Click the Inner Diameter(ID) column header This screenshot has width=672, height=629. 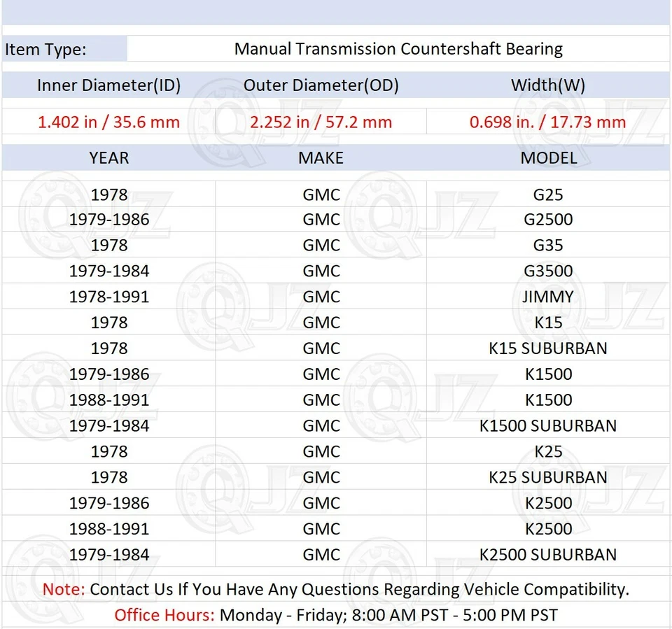[x=108, y=85]
